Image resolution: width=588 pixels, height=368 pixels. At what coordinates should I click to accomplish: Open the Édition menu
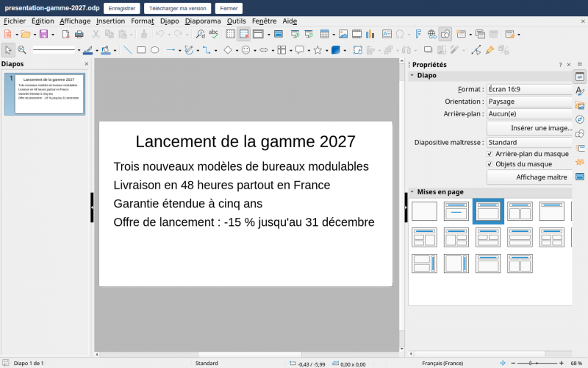(x=43, y=21)
